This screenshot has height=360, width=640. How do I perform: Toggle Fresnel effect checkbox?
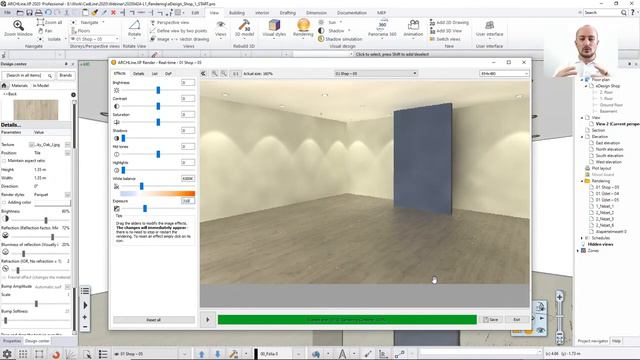tap(4, 277)
